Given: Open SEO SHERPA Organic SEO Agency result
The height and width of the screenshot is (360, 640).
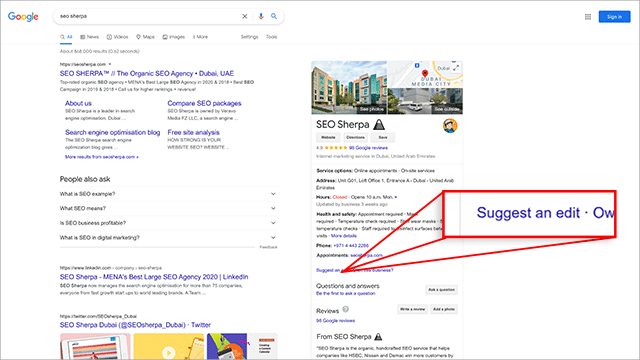Looking at the screenshot, I should (147, 73).
